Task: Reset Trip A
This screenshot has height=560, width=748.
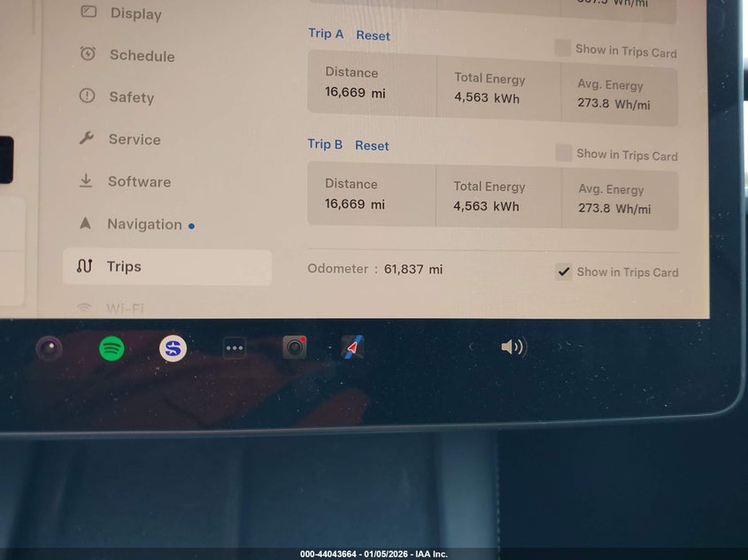Action: (373, 35)
